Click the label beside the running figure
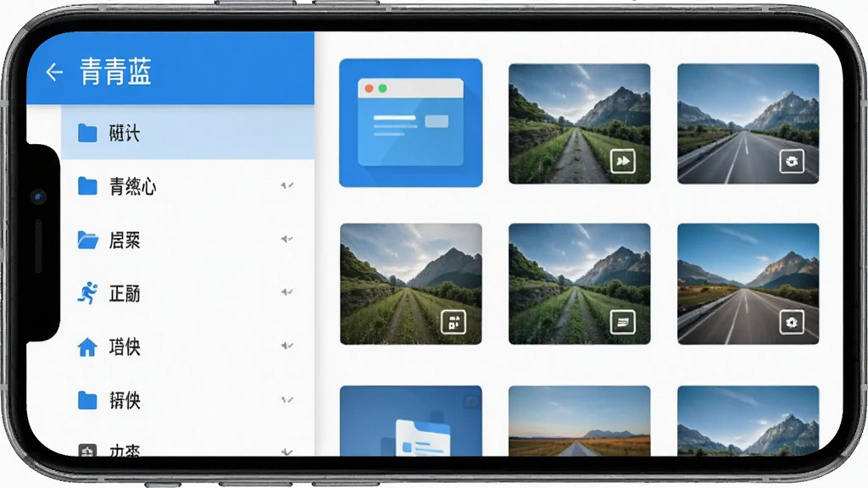This screenshot has width=868, height=488. [x=125, y=293]
